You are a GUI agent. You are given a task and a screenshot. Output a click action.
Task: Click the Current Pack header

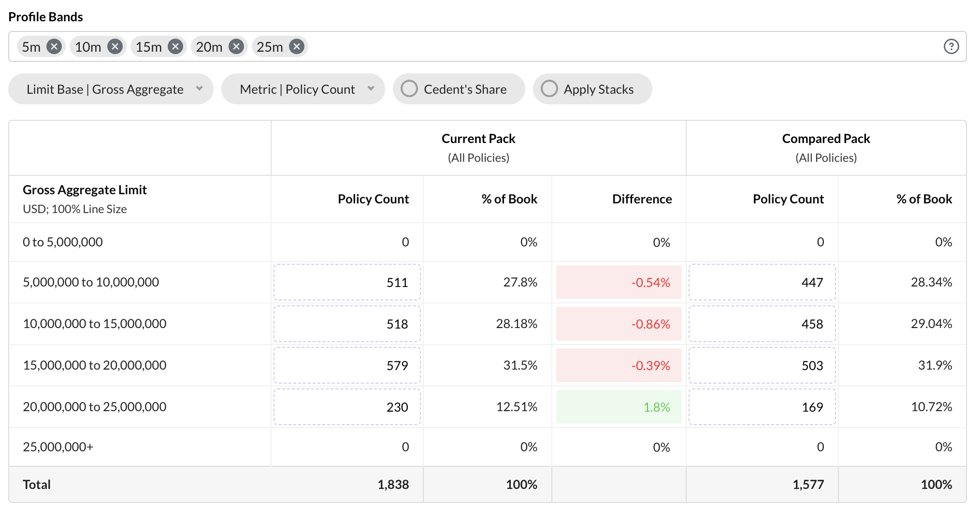point(478,139)
